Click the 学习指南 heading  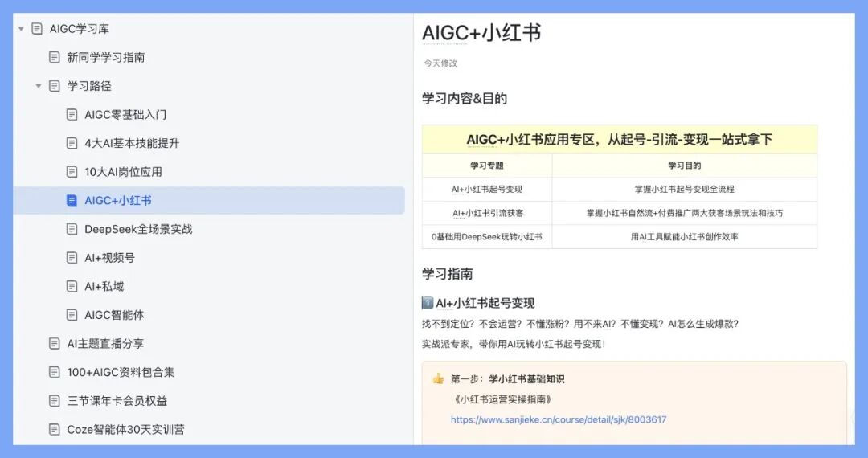coord(448,274)
